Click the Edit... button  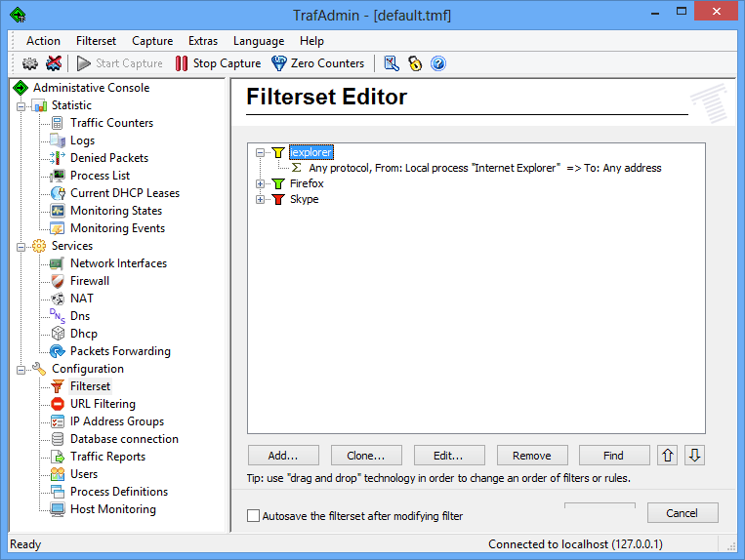pyautogui.click(x=449, y=456)
